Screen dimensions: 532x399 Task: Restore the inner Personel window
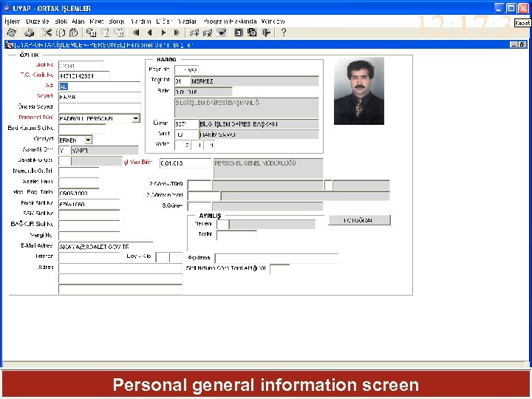[x=522, y=44]
